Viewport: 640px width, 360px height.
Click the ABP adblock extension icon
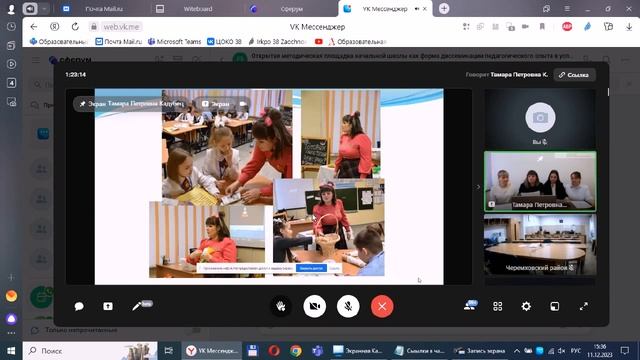click(567, 27)
